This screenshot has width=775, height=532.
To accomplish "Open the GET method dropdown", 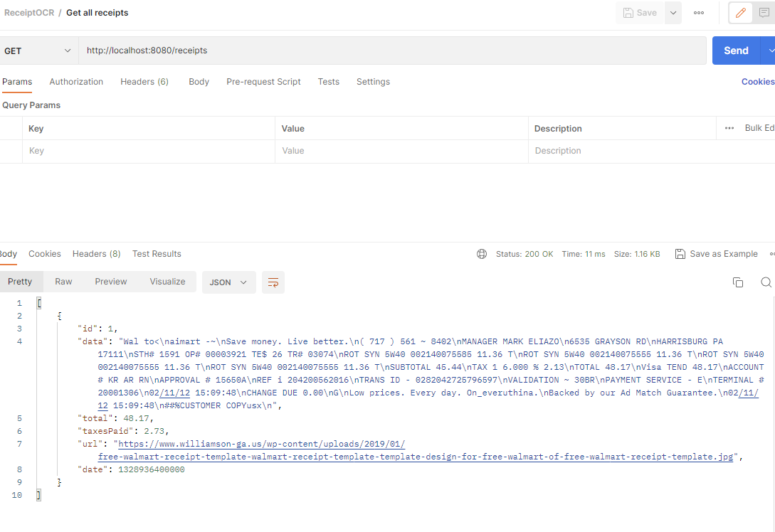I will point(39,50).
